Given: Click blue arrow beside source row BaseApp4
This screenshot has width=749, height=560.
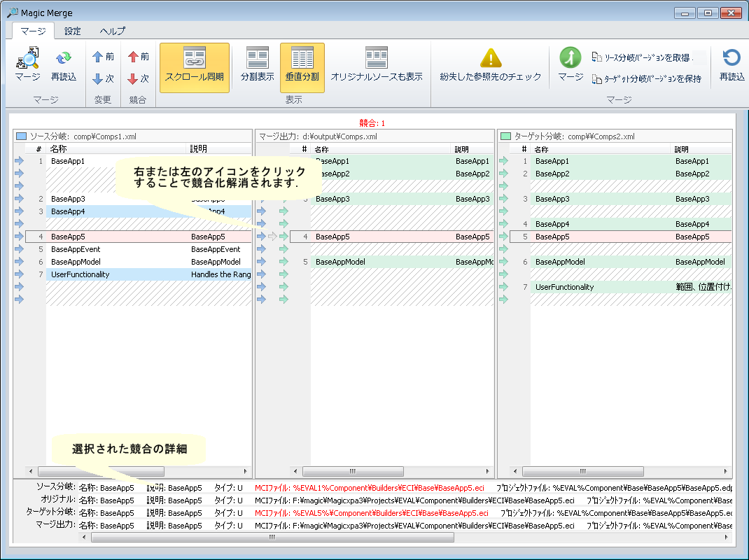Looking at the screenshot, I should pyautogui.click(x=19, y=211).
